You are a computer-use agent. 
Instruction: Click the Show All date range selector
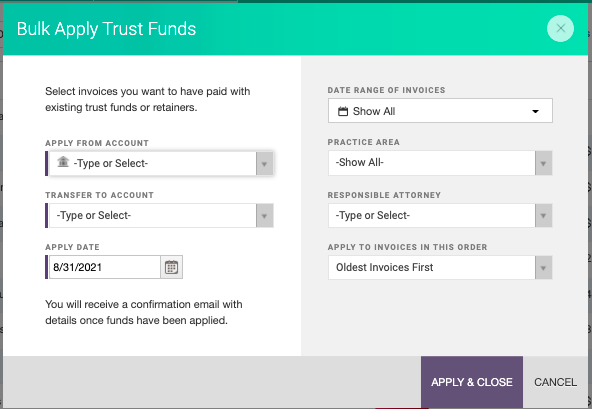(440, 111)
